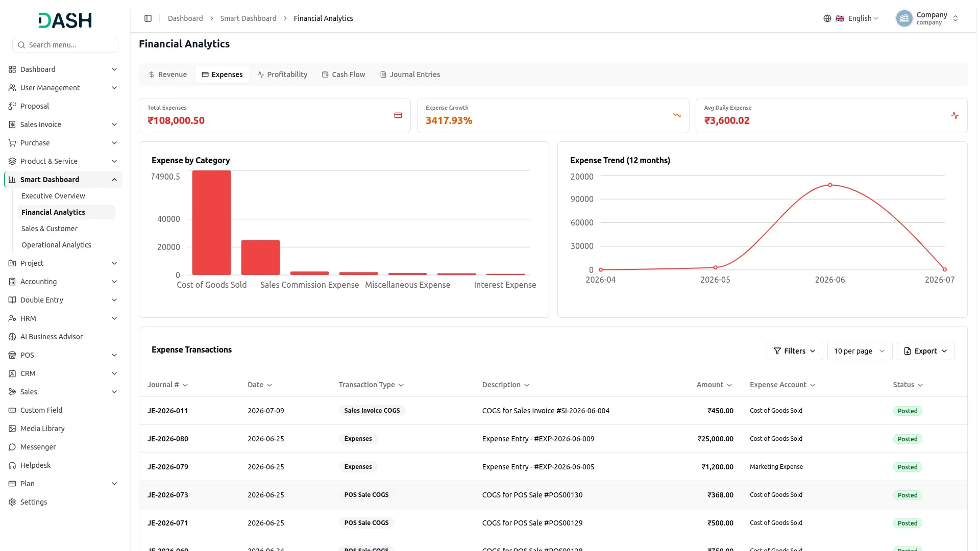Click the Search menu input field
980x551 pixels.
(x=65, y=45)
